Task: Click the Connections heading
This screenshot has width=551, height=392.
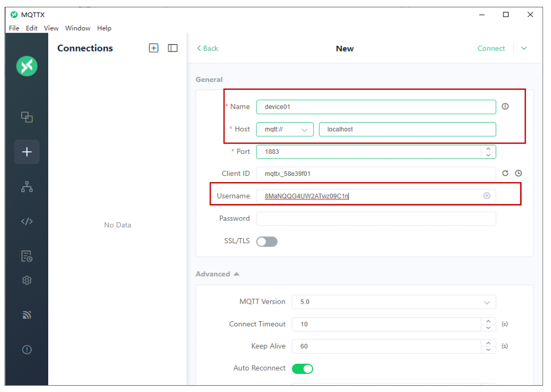Action: tap(85, 48)
